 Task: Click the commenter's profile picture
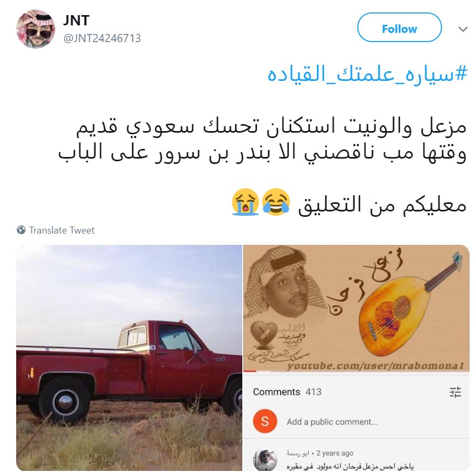(x=265, y=460)
